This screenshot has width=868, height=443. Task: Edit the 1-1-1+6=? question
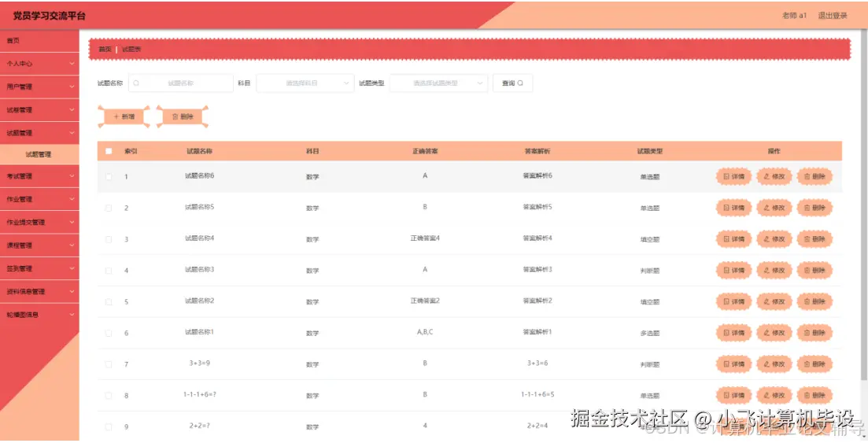tap(774, 395)
